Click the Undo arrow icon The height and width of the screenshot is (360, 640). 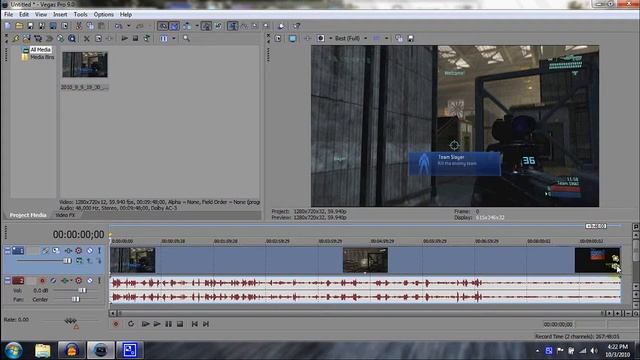click(x=118, y=26)
